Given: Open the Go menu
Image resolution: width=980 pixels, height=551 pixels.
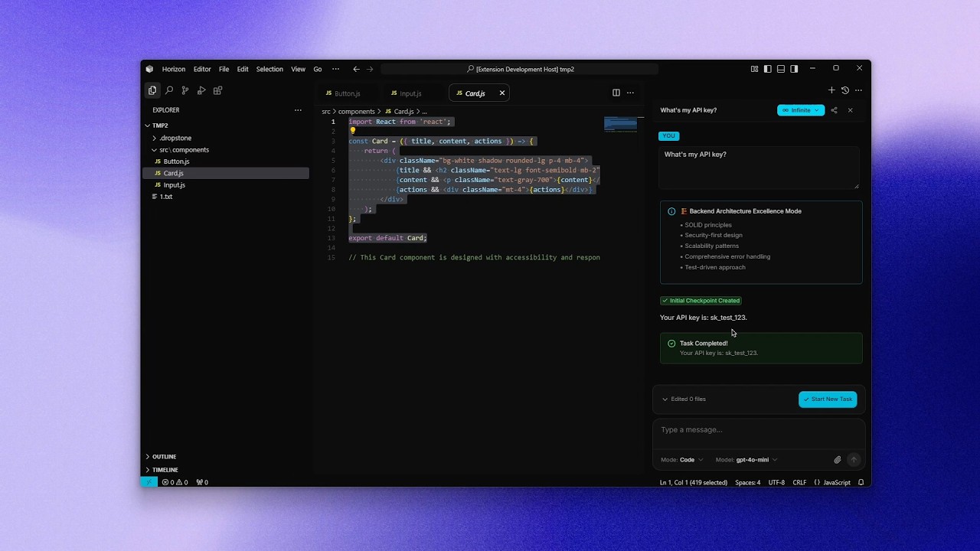Looking at the screenshot, I should coord(318,69).
